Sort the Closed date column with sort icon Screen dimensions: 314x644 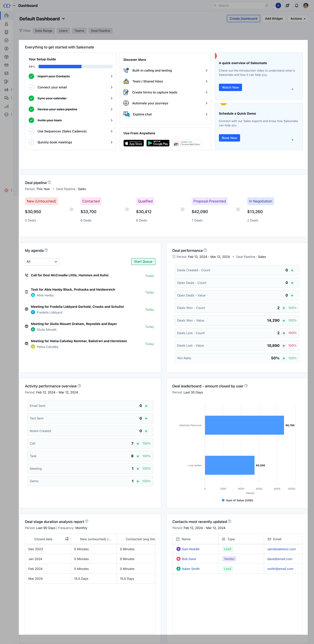[x=67, y=539]
